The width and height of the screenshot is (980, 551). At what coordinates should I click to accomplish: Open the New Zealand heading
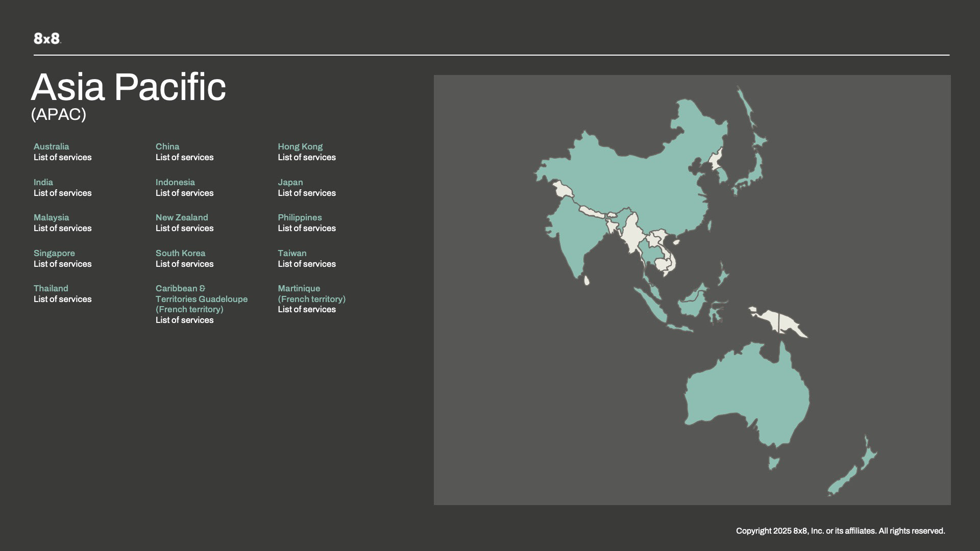pyautogui.click(x=181, y=217)
